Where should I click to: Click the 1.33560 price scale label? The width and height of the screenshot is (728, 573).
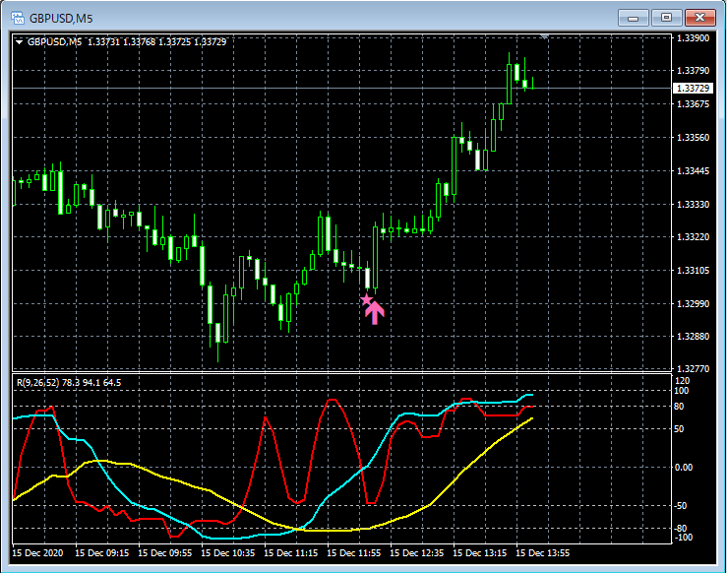694,138
